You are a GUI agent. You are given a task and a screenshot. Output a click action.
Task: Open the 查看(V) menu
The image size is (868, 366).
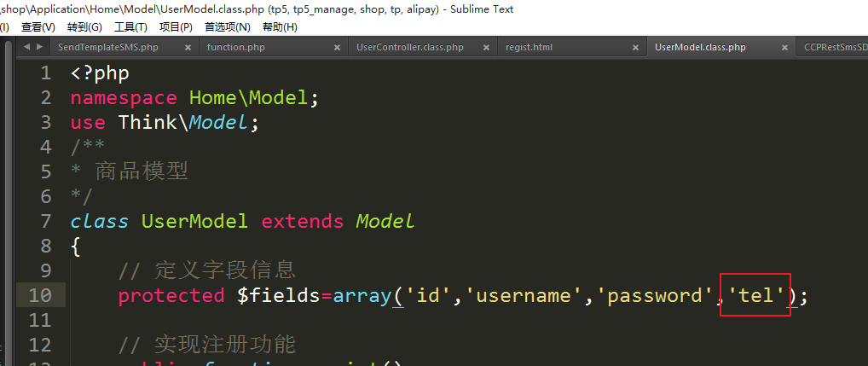point(38,27)
